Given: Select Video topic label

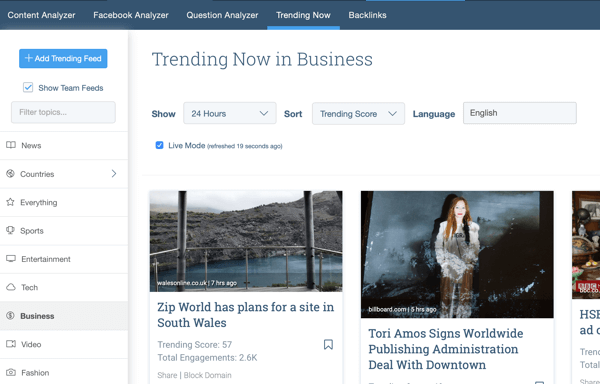Looking at the screenshot, I should (x=31, y=344).
